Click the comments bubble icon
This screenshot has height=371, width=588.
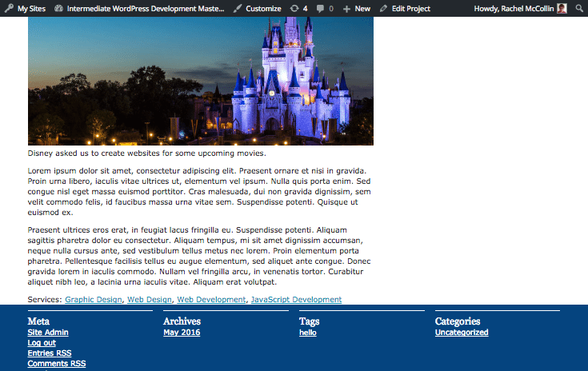(321, 8)
